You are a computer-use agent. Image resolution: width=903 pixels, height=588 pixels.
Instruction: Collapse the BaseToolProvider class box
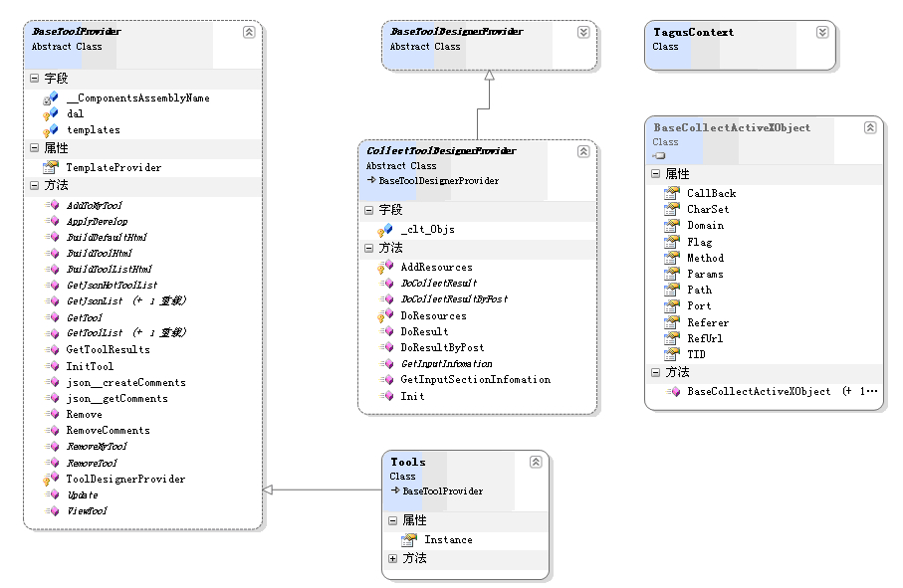(249, 33)
